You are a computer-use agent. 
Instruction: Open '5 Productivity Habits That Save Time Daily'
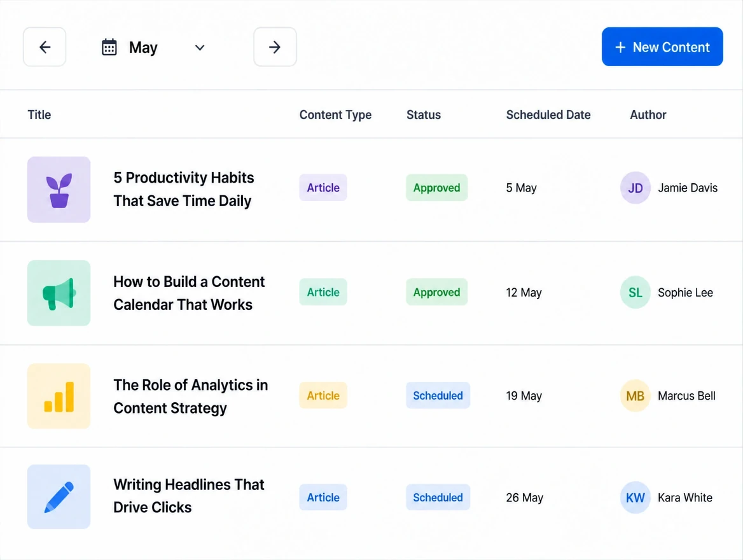coord(184,189)
